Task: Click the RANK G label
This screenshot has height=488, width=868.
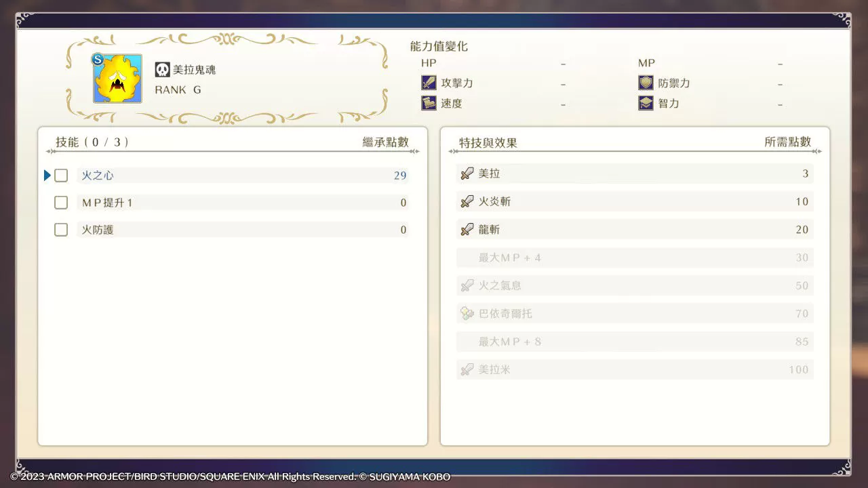Action: tap(178, 89)
